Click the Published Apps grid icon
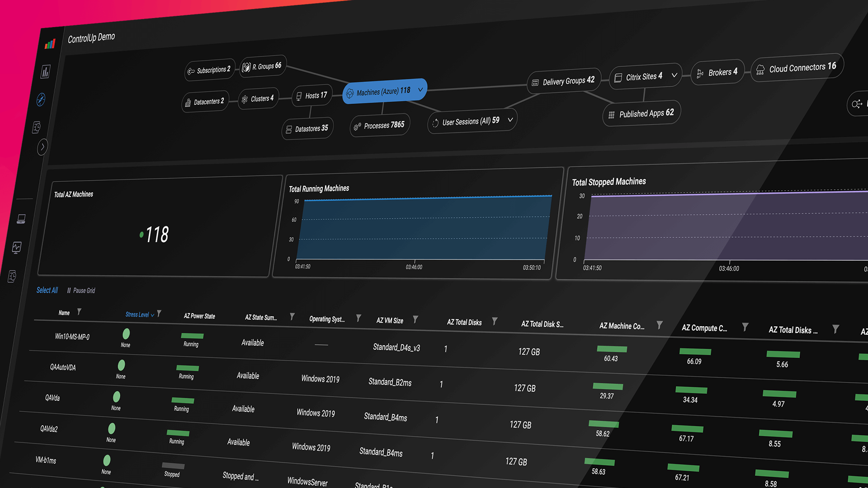The height and width of the screenshot is (488, 868). coord(611,115)
